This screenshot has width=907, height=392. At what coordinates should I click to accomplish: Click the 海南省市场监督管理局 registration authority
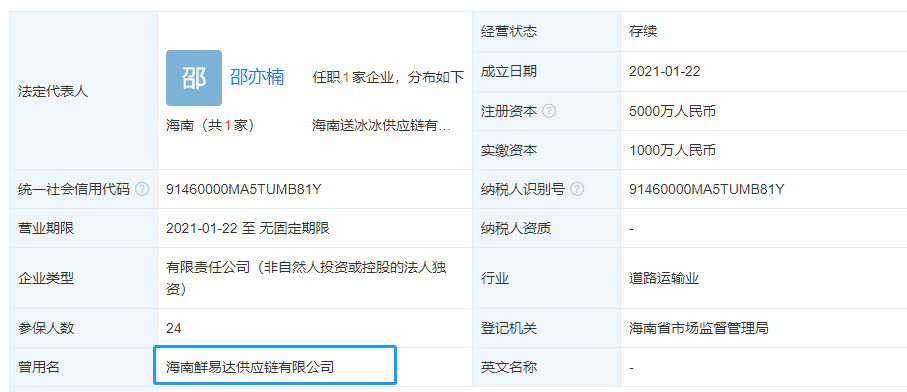coord(699,328)
